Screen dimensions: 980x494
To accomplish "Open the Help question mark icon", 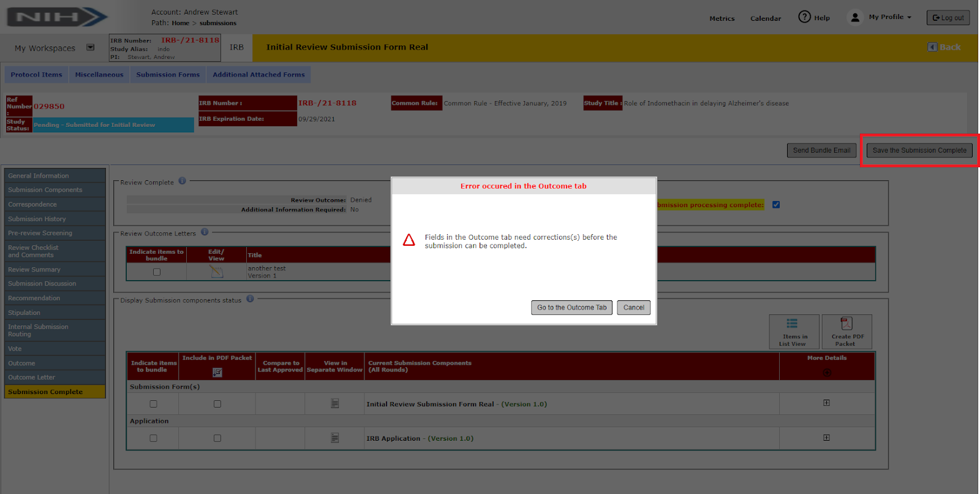I will click(x=804, y=17).
